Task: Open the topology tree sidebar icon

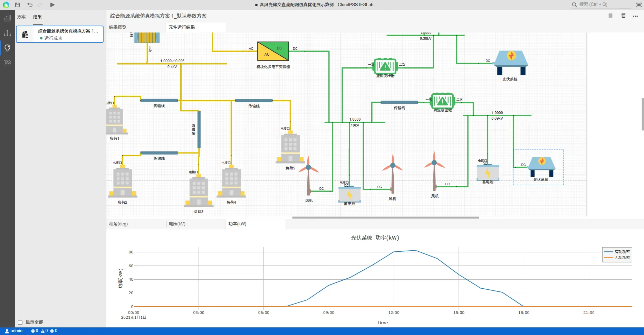Action: tap(7, 33)
